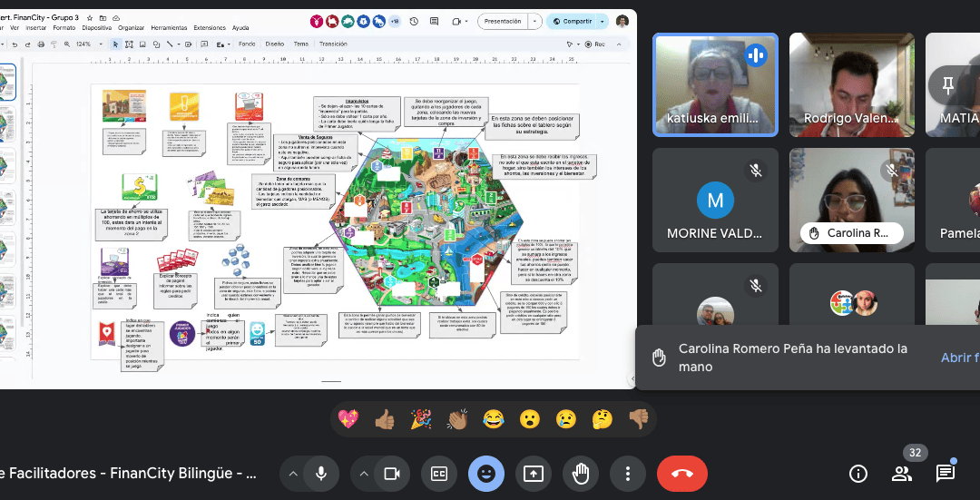This screenshot has height=500, width=980.
Task: Click Tema theme button
Action: (301, 44)
